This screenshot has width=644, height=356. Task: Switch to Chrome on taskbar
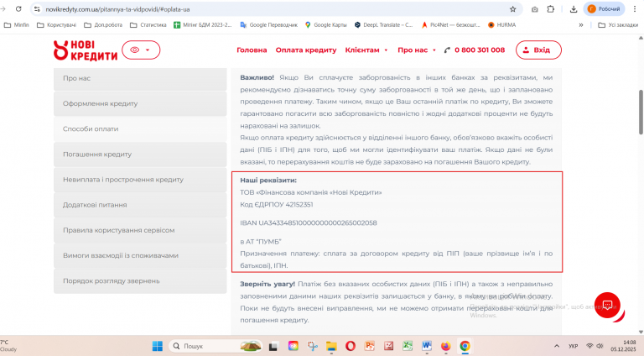click(465, 346)
